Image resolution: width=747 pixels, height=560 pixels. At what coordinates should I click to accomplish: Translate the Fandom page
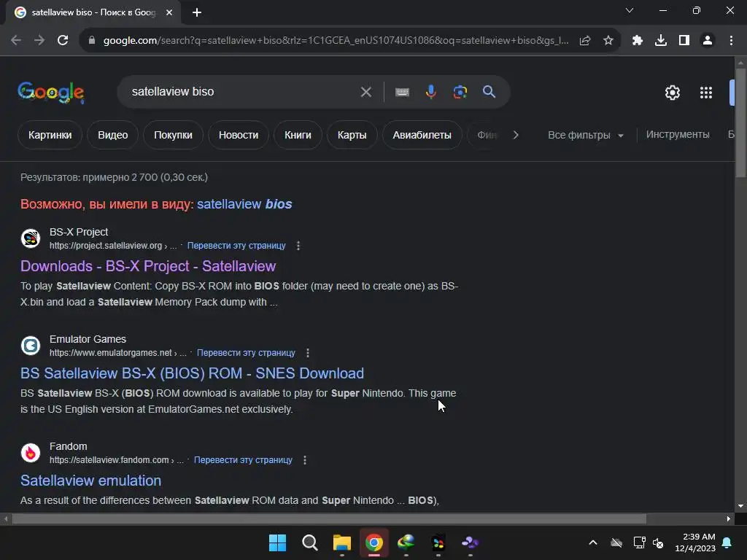pos(243,460)
